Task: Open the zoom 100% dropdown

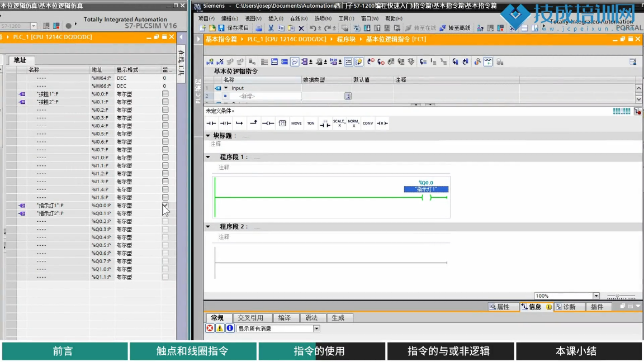Action: click(596, 296)
